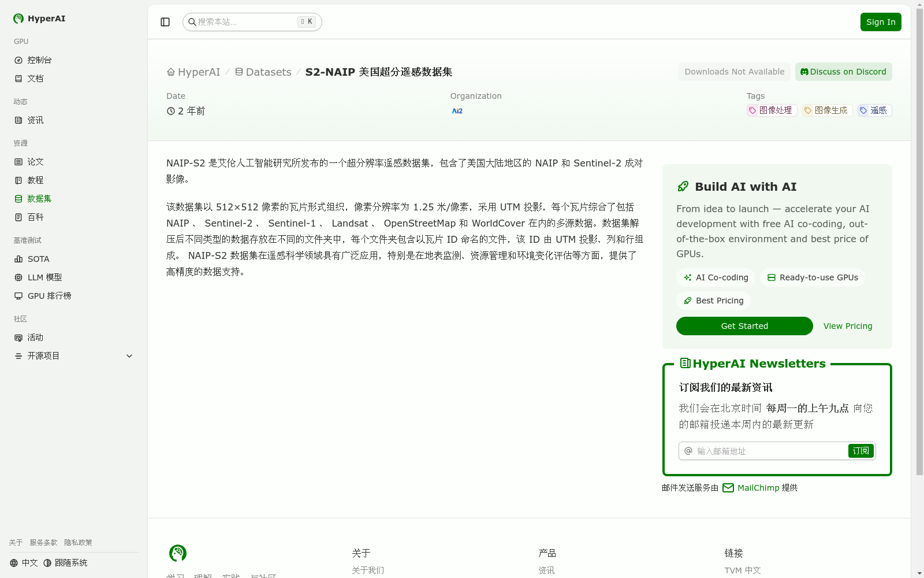Expand 开源项目 chevron in sidebar
This screenshot has height=578, width=924.
129,356
